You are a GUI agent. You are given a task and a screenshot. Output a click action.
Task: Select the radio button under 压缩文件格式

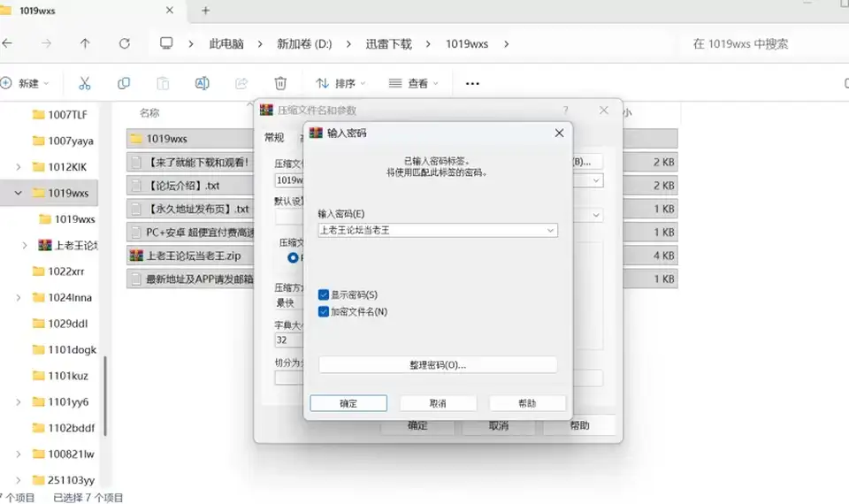pos(293,257)
